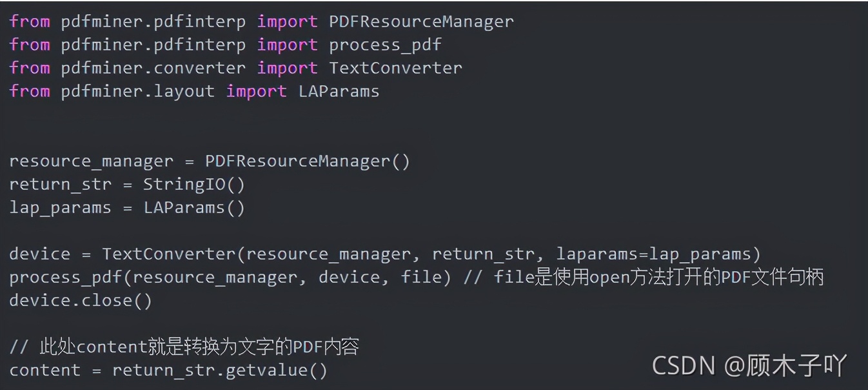868x390 pixels.
Task: Click LAParams in the fourth import line
Action: click(x=339, y=91)
